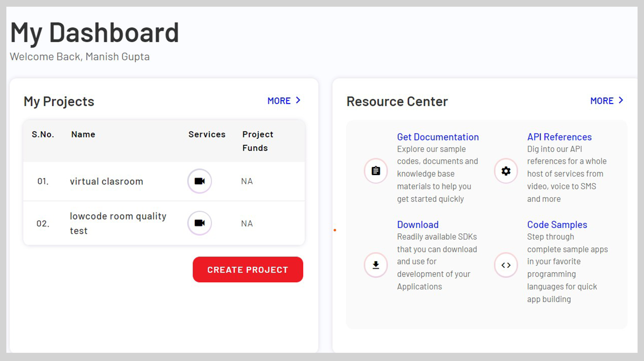
Task: Click the gear icon beside API References
Action: 506,171
